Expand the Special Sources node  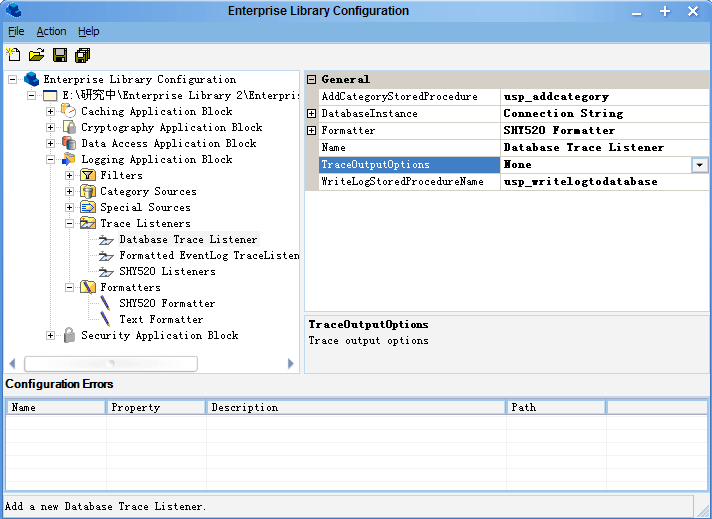pos(69,207)
